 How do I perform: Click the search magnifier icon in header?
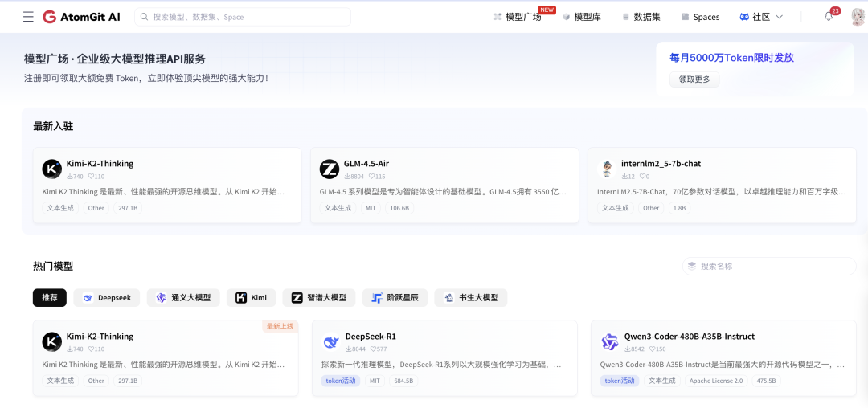point(144,17)
